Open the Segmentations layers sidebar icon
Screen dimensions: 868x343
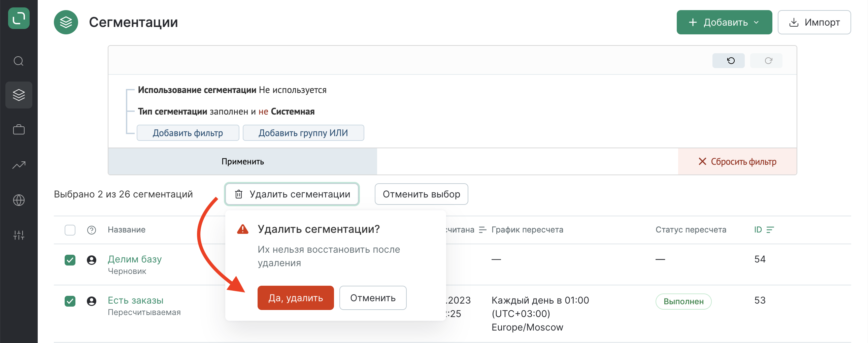coord(19,95)
